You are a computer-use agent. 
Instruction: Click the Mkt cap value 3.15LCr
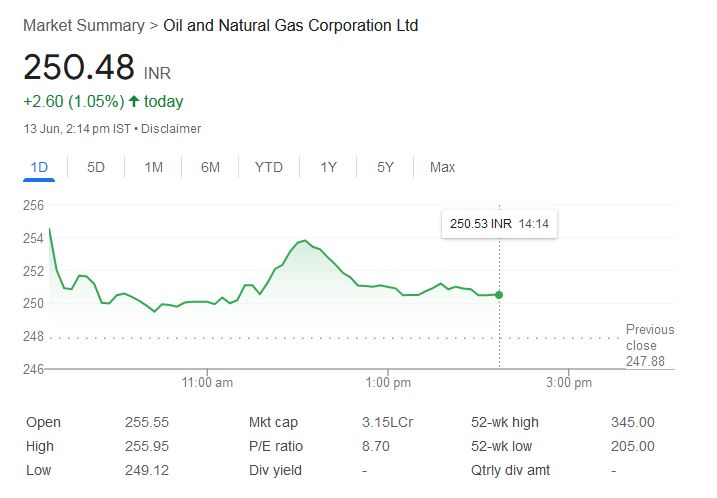tap(386, 422)
